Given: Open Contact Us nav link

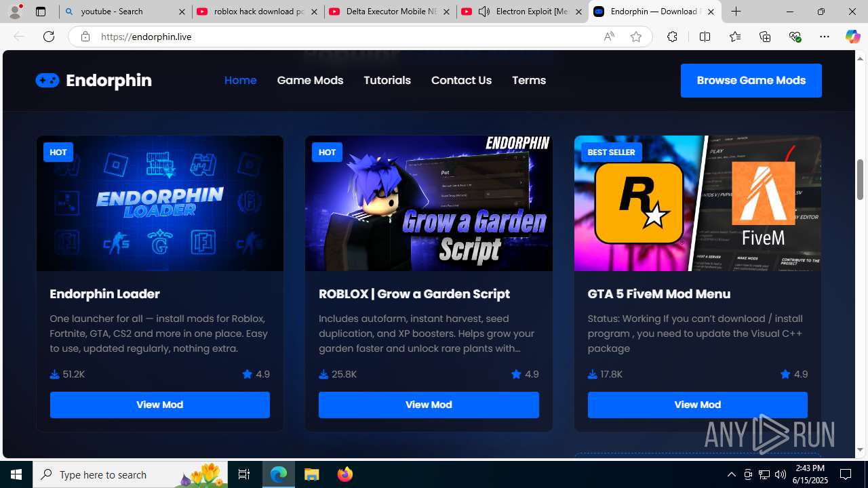Looking at the screenshot, I should [461, 80].
